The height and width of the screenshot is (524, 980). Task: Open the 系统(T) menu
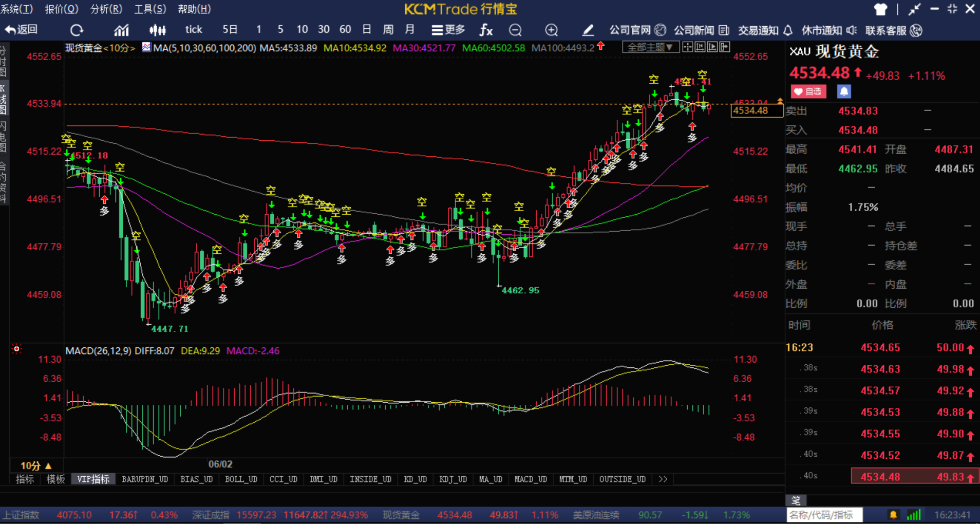pyautogui.click(x=16, y=9)
